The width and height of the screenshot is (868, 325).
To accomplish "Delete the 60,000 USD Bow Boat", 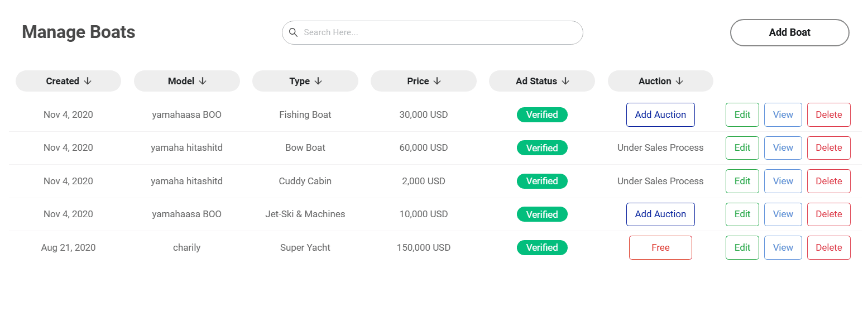I will tap(828, 147).
